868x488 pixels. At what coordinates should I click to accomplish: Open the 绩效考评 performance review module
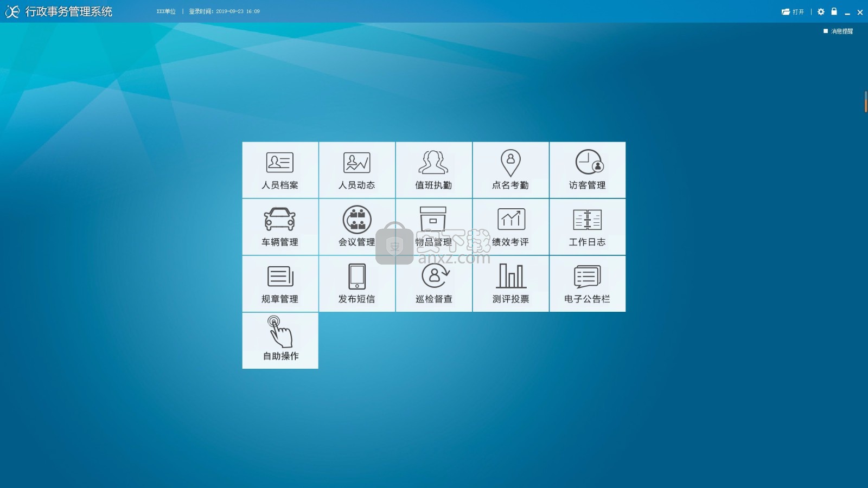point(510,227)
